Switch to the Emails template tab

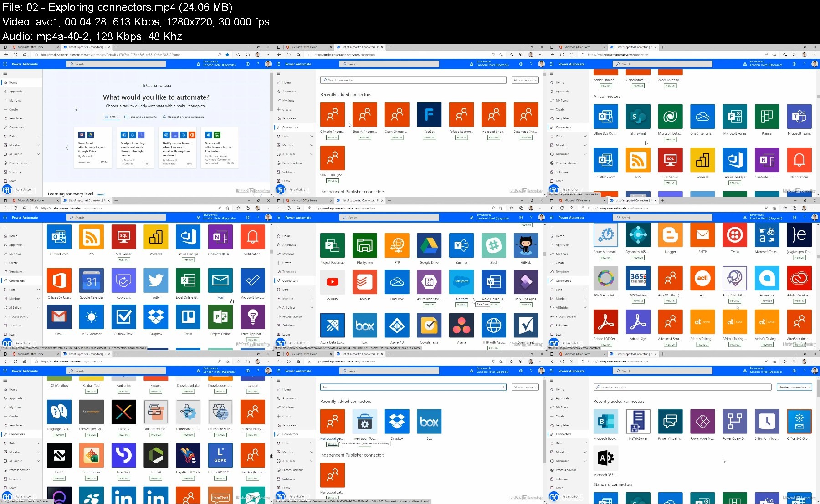pyautogui.click(x=112, y=117)
